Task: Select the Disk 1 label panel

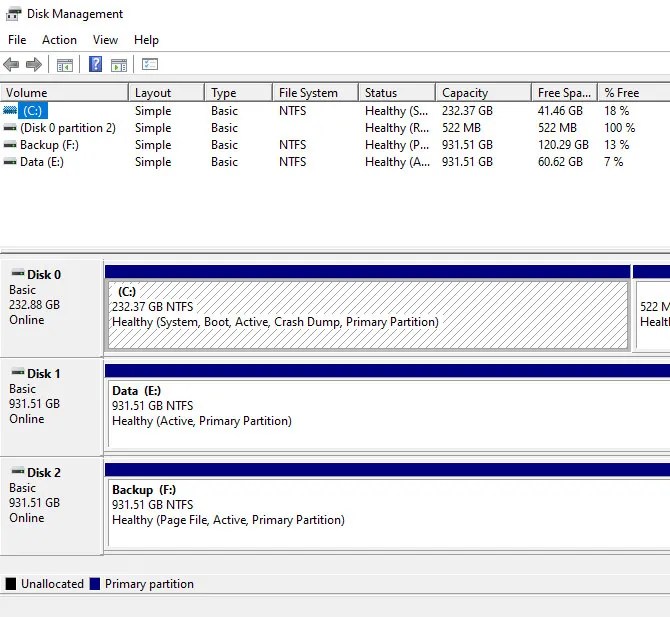Action: pyautogui.click(x=52, y=407)
